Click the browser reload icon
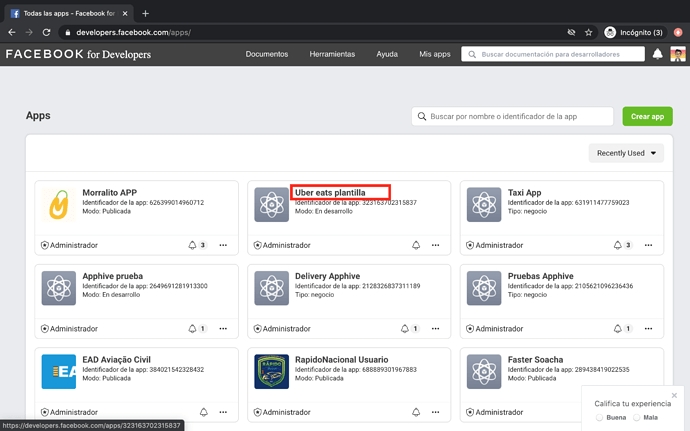 [46, 32]
